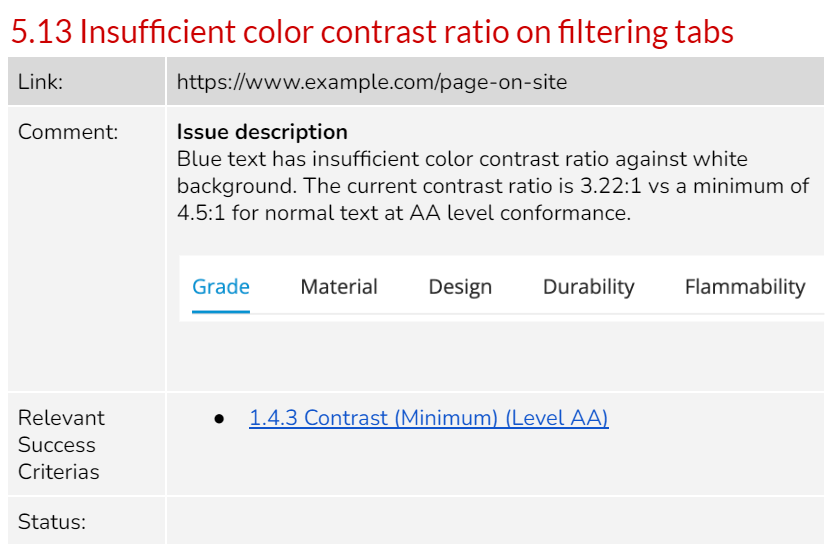Viewport: 835px width, 549px height.
Task: Click the filtering tabs screenshot image
Action: pyautogui.click(x=501, y=289)
